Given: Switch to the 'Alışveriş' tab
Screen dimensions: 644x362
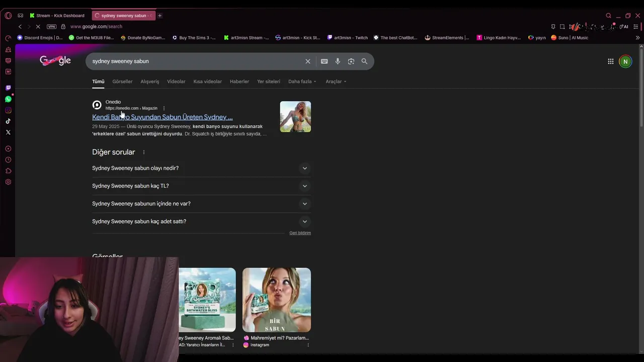Looking at the screenshot, I should (x=150, y=81).
